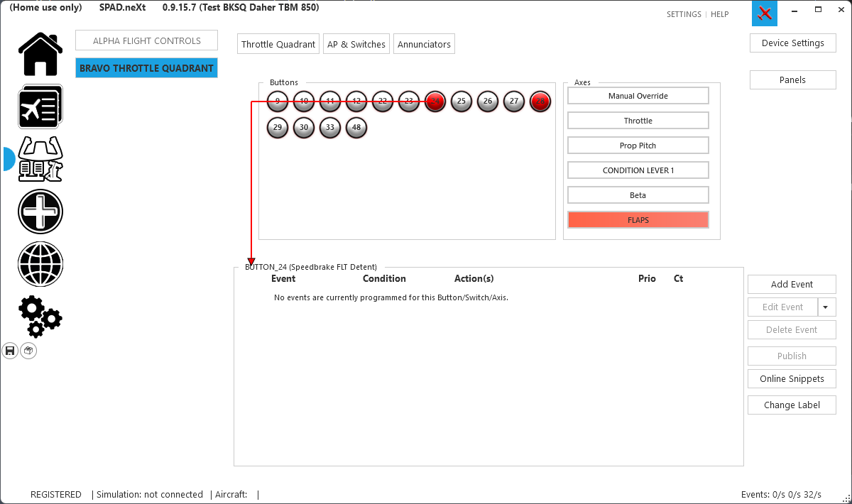This screenshot has width=852, height=504.
Task: Select round button 29
Action: [x=278, y=128]
